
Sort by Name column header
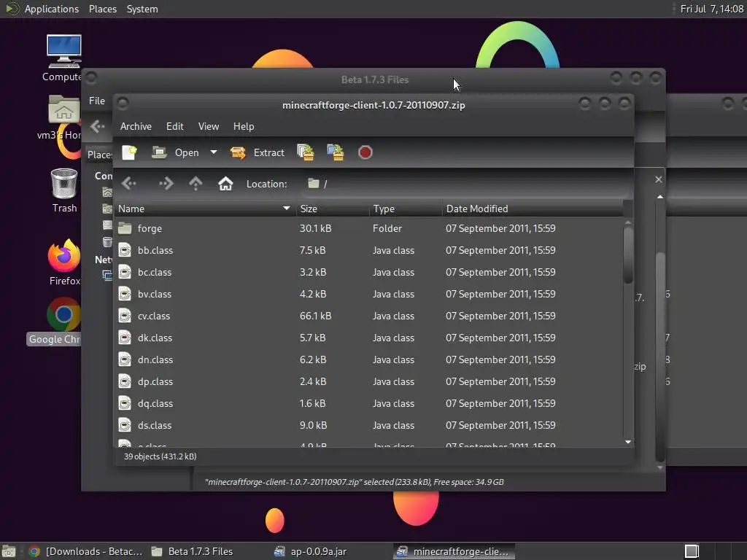[x=204, y=209]
